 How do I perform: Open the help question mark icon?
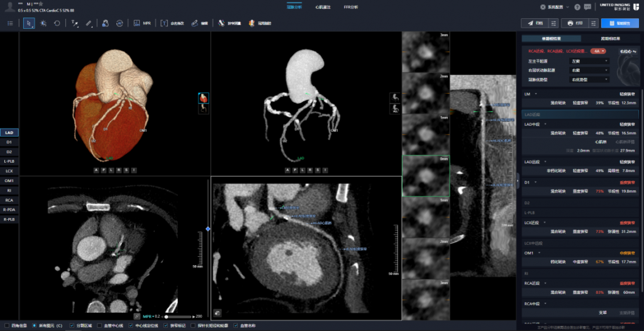pos(577,7)
